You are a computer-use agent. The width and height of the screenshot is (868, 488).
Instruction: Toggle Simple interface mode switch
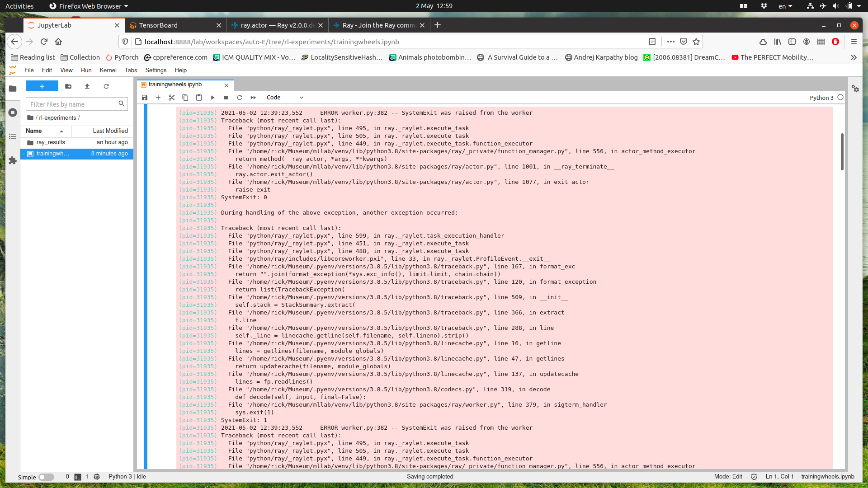(x=46, y=477)
